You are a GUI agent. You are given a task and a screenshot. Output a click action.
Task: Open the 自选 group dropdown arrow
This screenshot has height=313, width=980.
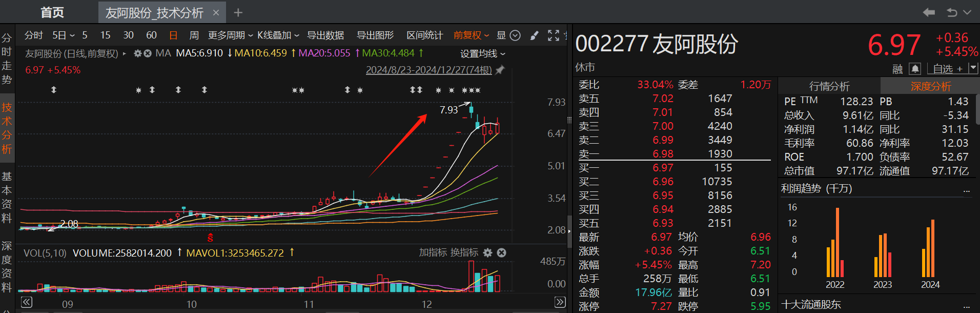pyautogui.click(x=973, y=68)
